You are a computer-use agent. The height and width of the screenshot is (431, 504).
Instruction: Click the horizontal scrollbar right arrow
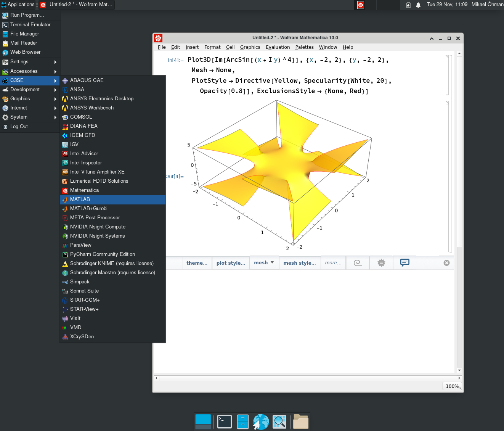point(459,378)
